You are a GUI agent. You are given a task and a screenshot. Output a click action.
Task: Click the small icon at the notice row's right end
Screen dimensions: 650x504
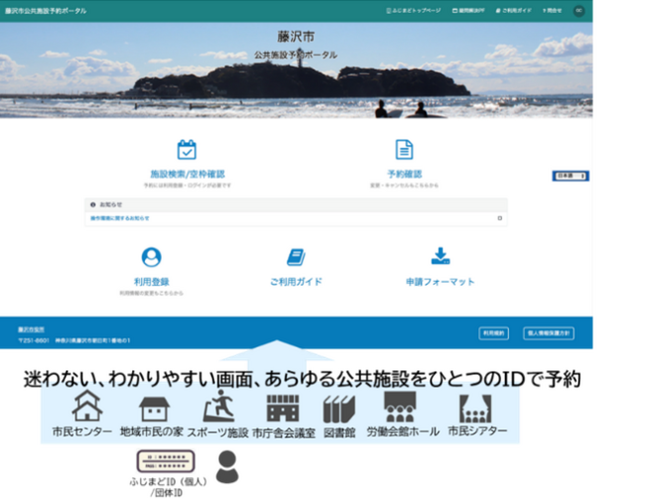(500, 218)
